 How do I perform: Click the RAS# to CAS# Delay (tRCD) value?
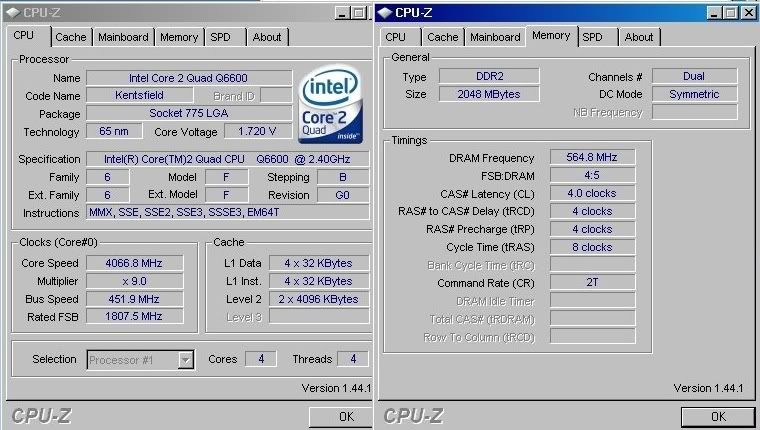[592, 211]
